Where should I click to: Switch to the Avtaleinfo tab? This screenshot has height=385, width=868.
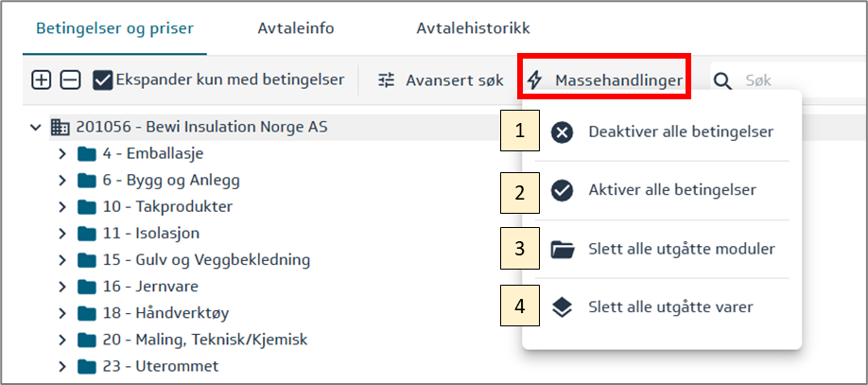[x=295, y=28]
